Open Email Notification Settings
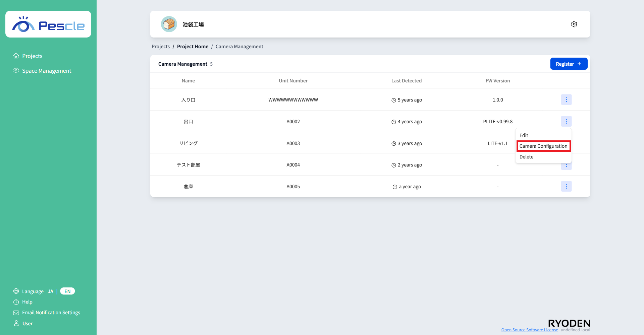The width and height of the screenshot is (644, 335). [51, 313]
